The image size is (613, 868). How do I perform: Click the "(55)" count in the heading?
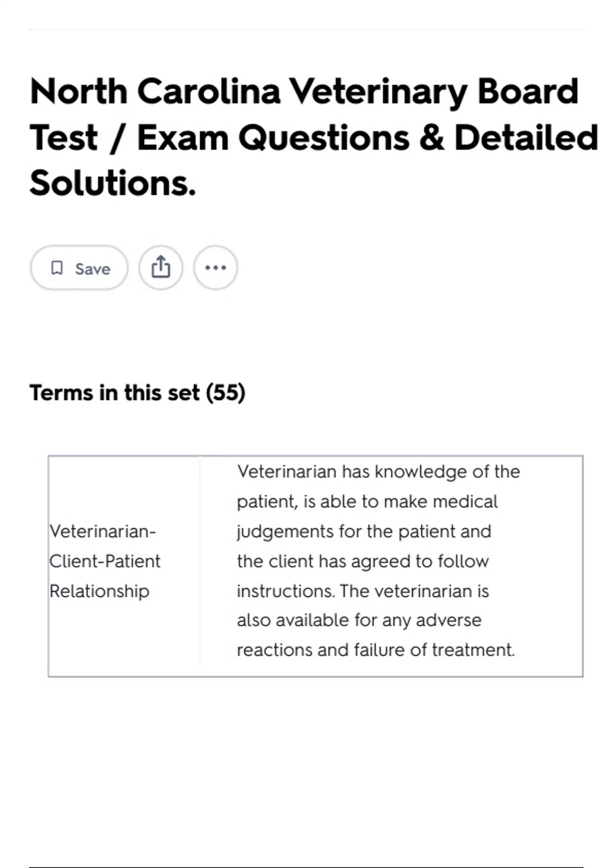pos(225,393)
